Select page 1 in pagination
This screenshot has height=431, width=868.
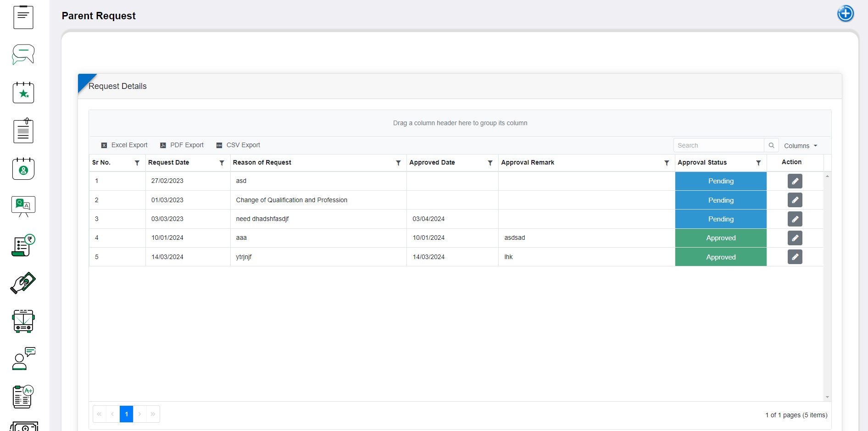point(126,414)
